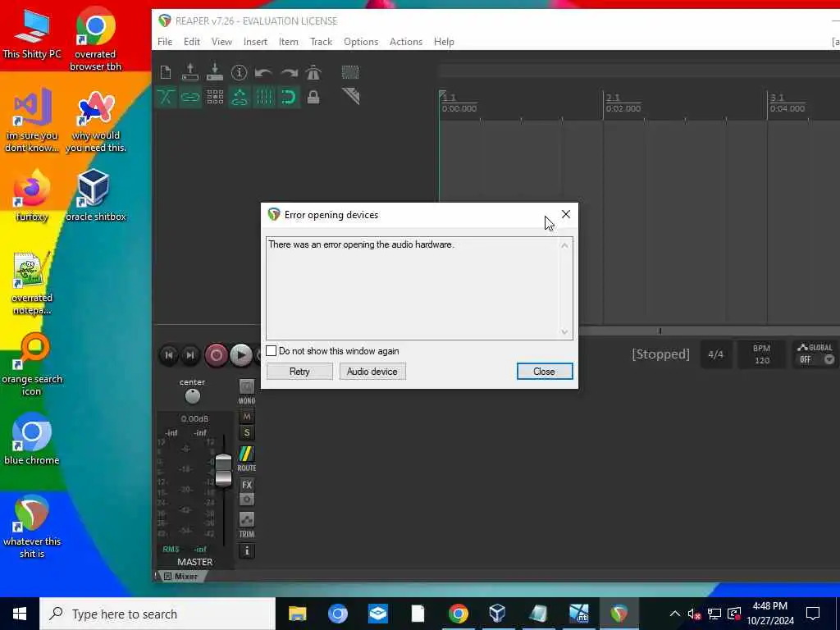Click the master track info i icon
The image size is (840, 630).
(246, 550)
